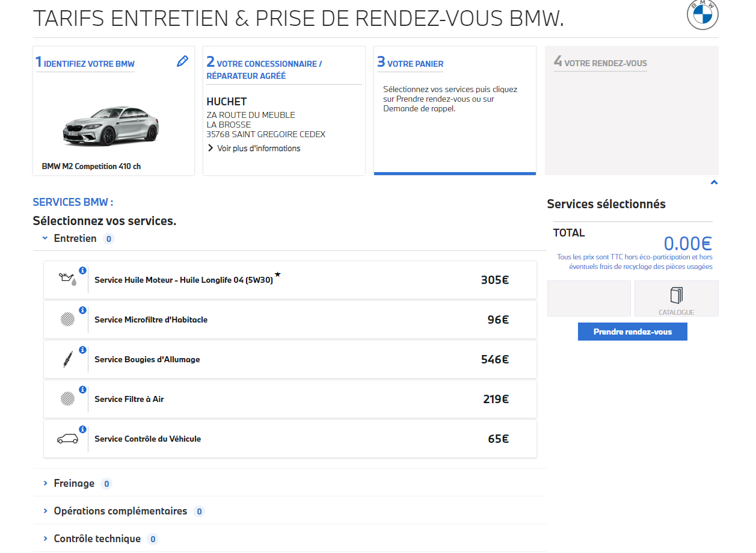This screenshot has width=756, height=553.
Task: Click the 96€ price
Action: 498,320
